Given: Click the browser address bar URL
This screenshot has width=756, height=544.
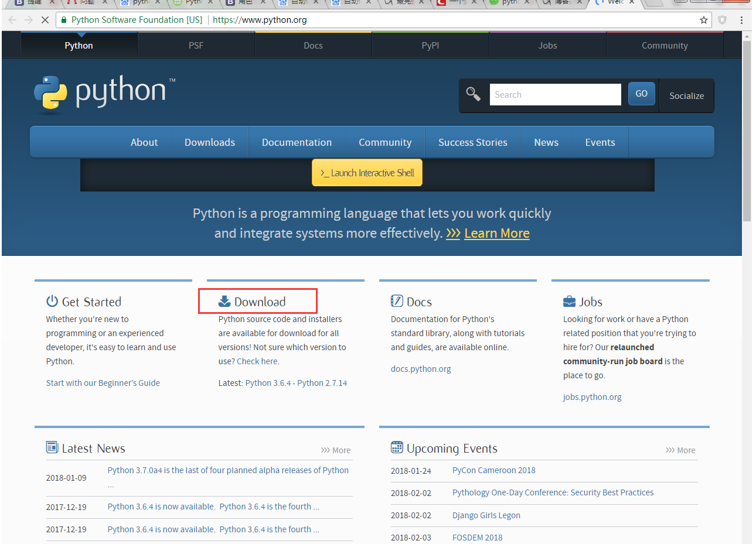Looking at the screenshot, I should point(260,20).
